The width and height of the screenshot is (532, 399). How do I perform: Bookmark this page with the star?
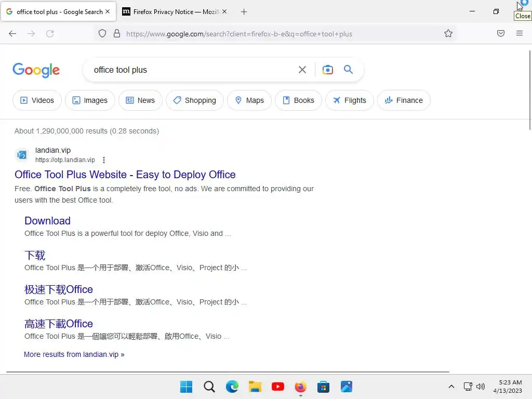(x=448, y=34)
